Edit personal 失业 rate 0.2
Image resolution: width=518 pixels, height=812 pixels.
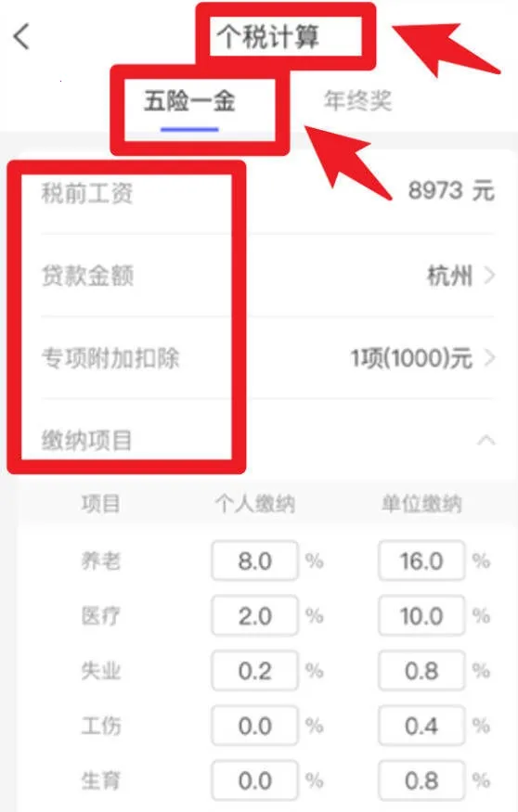coord(255,671)
